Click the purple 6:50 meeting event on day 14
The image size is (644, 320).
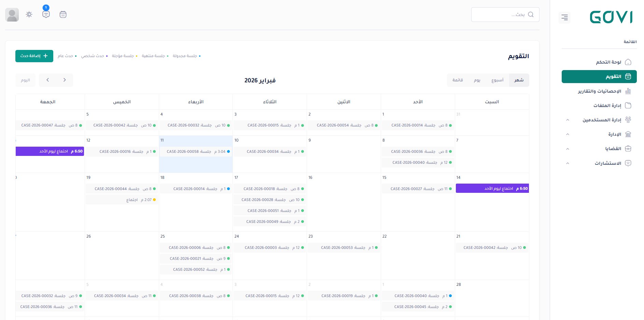coord(492,188)
